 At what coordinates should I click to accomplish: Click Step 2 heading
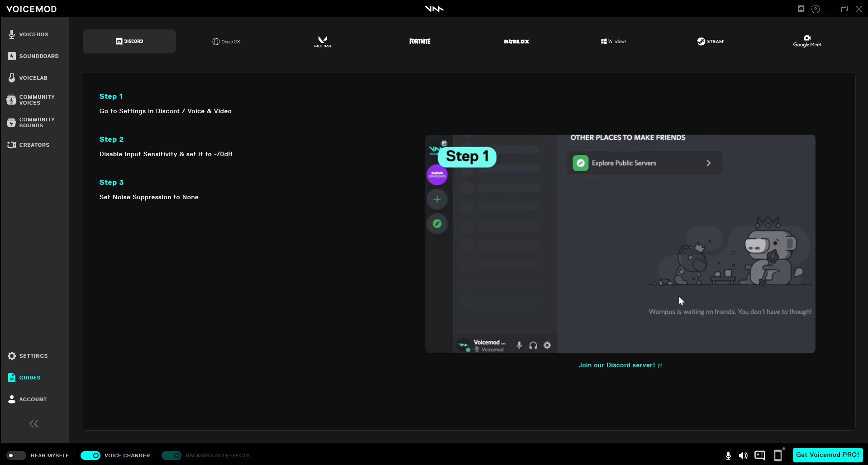pyautogui.click(x=111, y=139)
